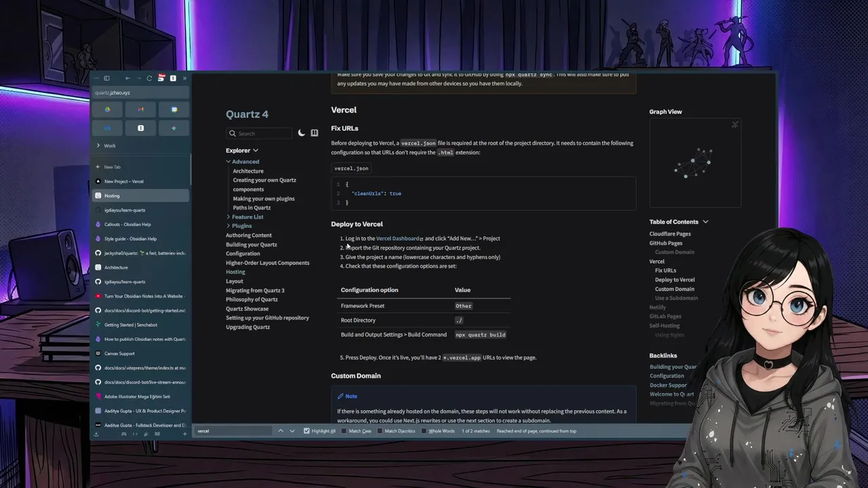Expand the Plugins folder

click(x=239, y=226)
